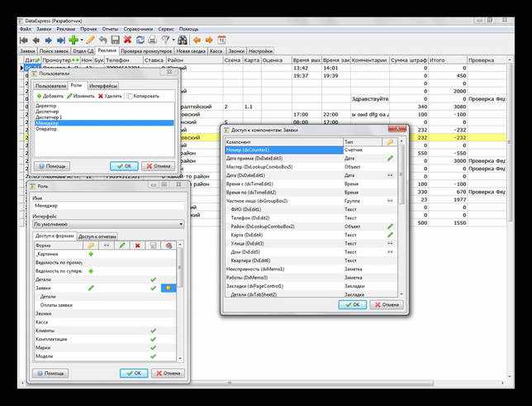
Task: Open Интерфейсы tab in users dialog
Action: (x=103, y=86)
